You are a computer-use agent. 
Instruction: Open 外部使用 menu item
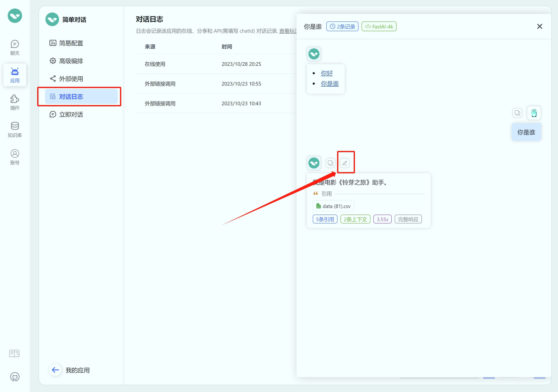tap(71, 79)
